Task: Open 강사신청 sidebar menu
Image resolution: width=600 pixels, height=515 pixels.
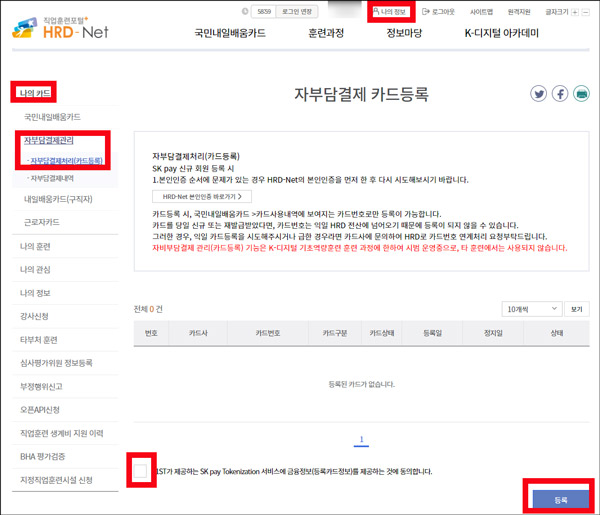Action: (34, 316)
